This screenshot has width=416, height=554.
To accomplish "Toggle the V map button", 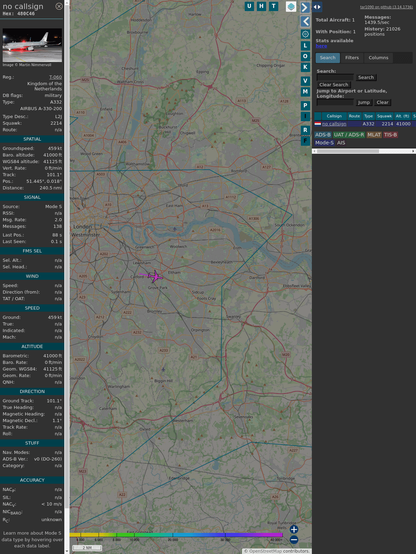I will (305, 81).
